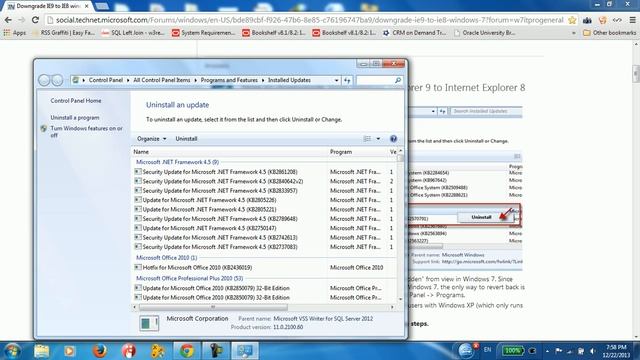Select Security Update KB2737083 row
The width and height of the screenshot is (640, 360).
pyautogui.click(x=264, y=247)
